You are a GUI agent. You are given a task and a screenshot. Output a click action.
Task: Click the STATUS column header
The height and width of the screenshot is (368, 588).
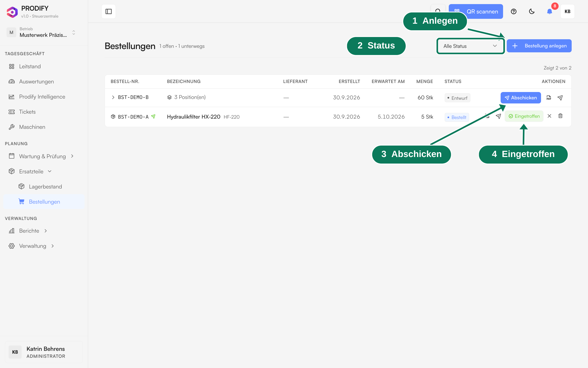(453, 81)
